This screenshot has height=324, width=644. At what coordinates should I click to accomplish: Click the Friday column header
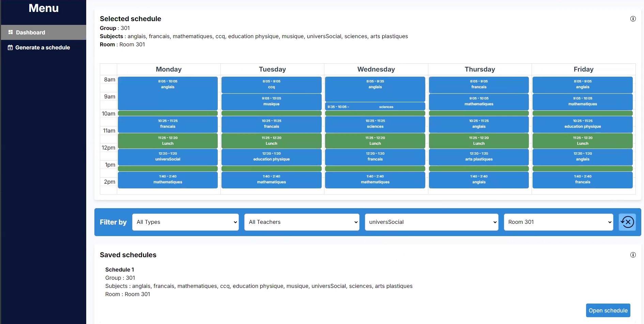(x=583, y=69)
